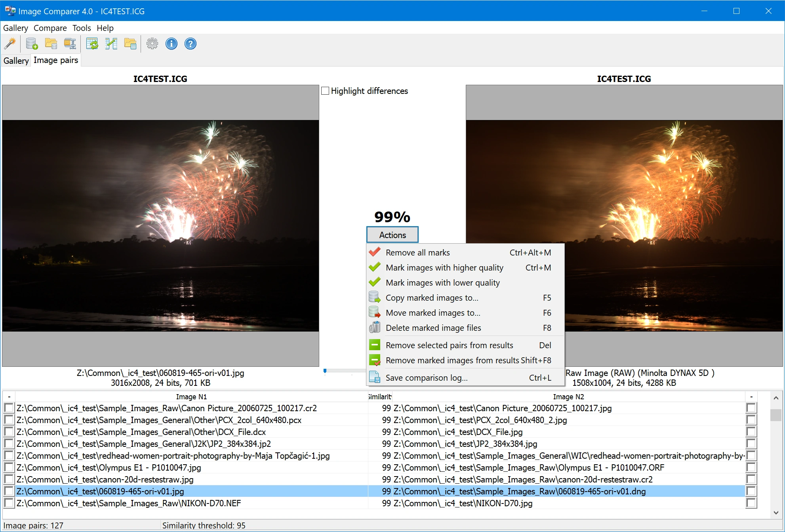Click the Actions button
This screenshot has width=785, height=532.
click(x=392, y=235)
